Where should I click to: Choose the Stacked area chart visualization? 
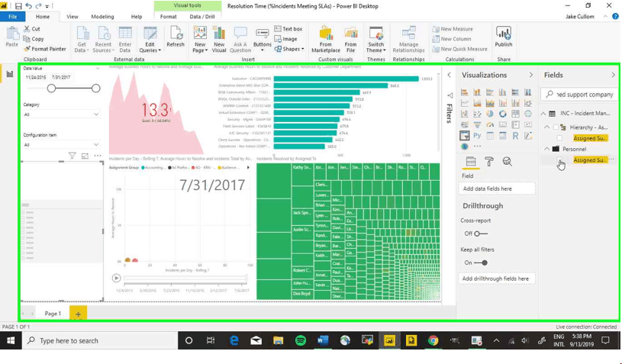pyautogui.click(x=489, y=103)
